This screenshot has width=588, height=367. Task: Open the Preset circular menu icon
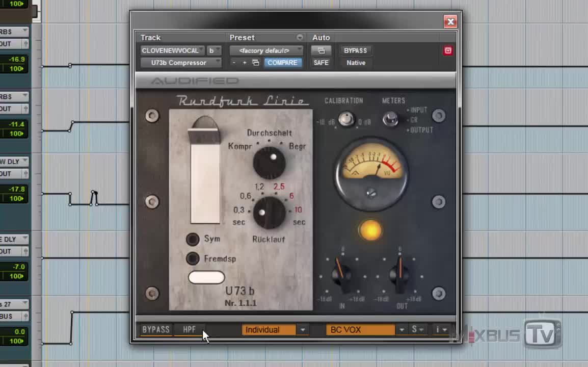pyautogui.click(x=300, y=37)
